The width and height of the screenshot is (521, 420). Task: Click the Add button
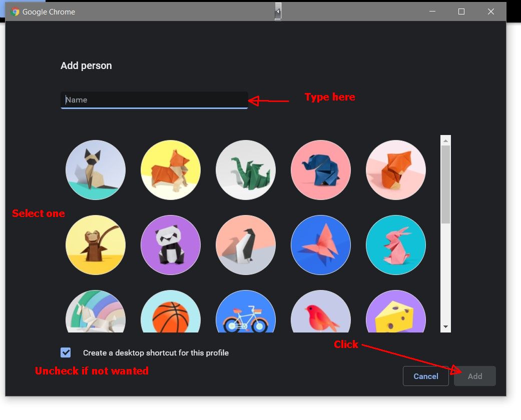tap(475, 376)
